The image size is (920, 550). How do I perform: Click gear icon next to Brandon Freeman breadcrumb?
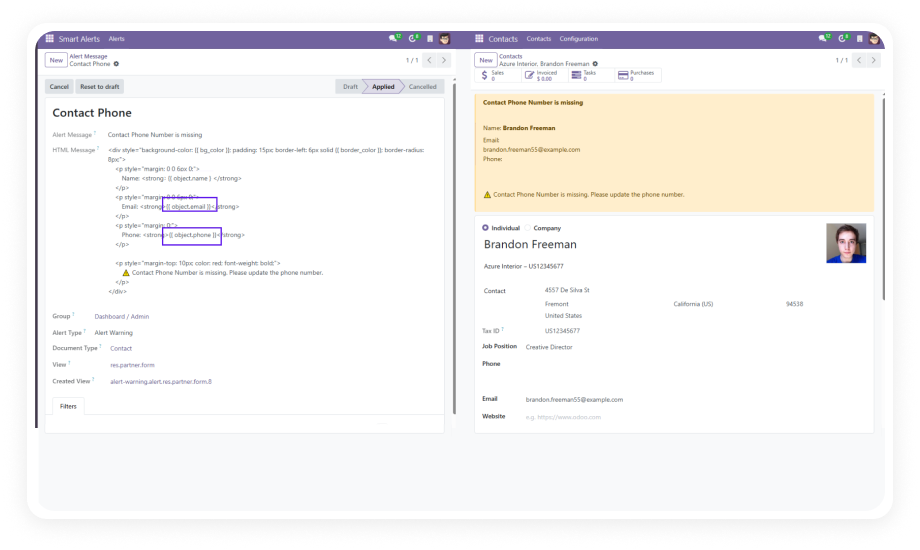(595, 64)
